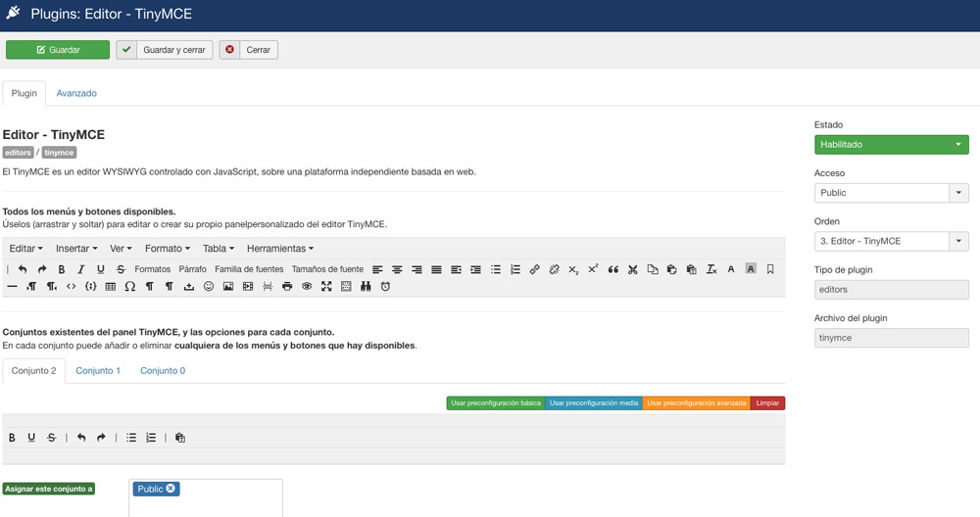Click the print icon

[287, 286]
